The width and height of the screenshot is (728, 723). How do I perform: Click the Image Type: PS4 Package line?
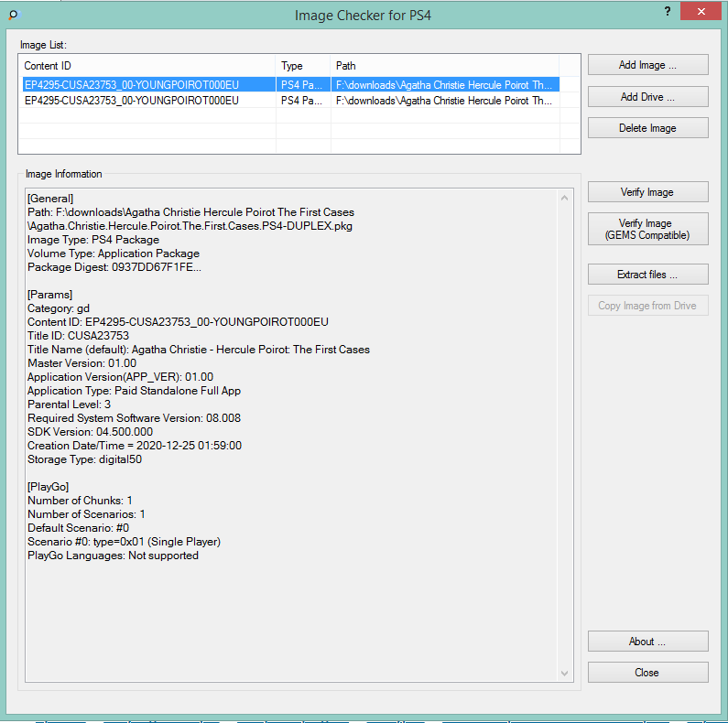click(x=93, y=240)
